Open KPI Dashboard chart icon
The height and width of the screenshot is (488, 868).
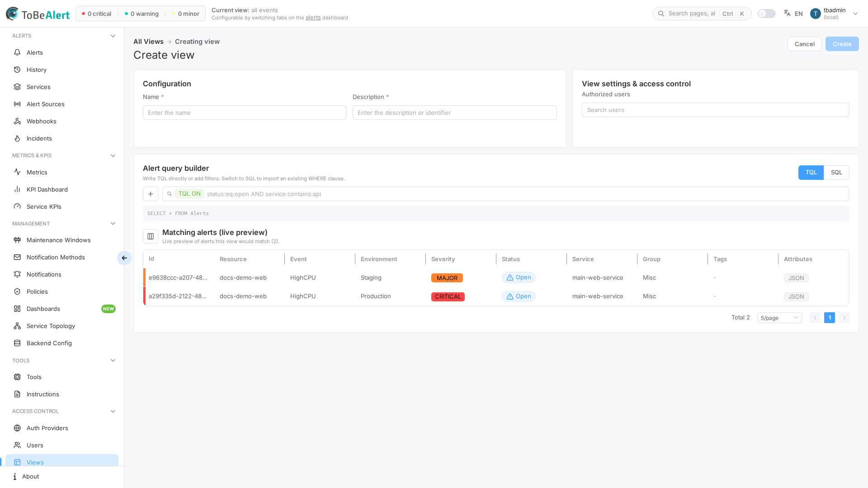(17, 189)
